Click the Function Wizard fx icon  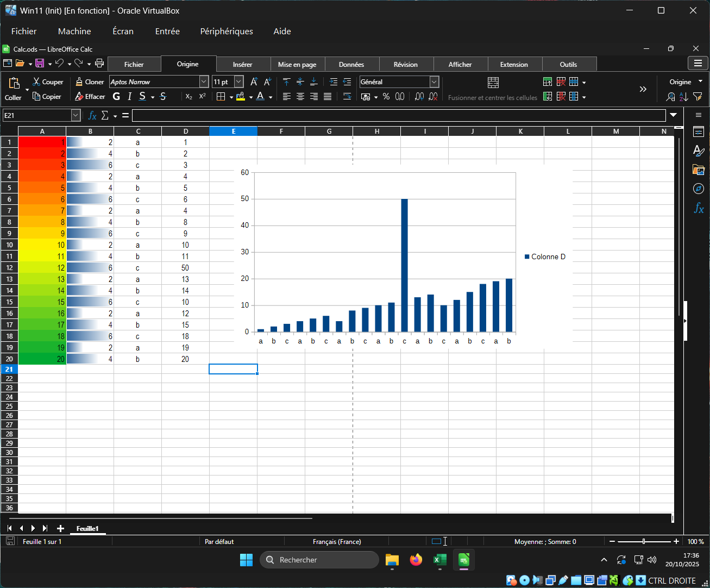pos(92,115)
